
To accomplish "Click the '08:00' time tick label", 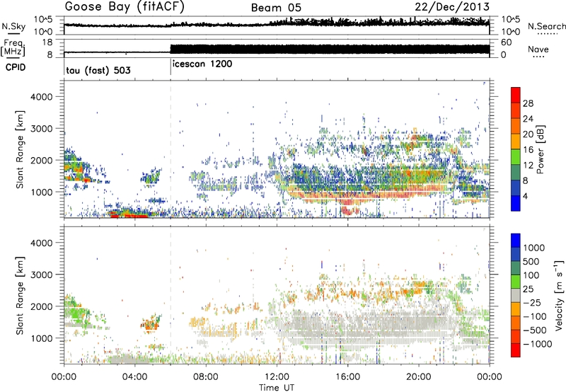I will point(206,377).
